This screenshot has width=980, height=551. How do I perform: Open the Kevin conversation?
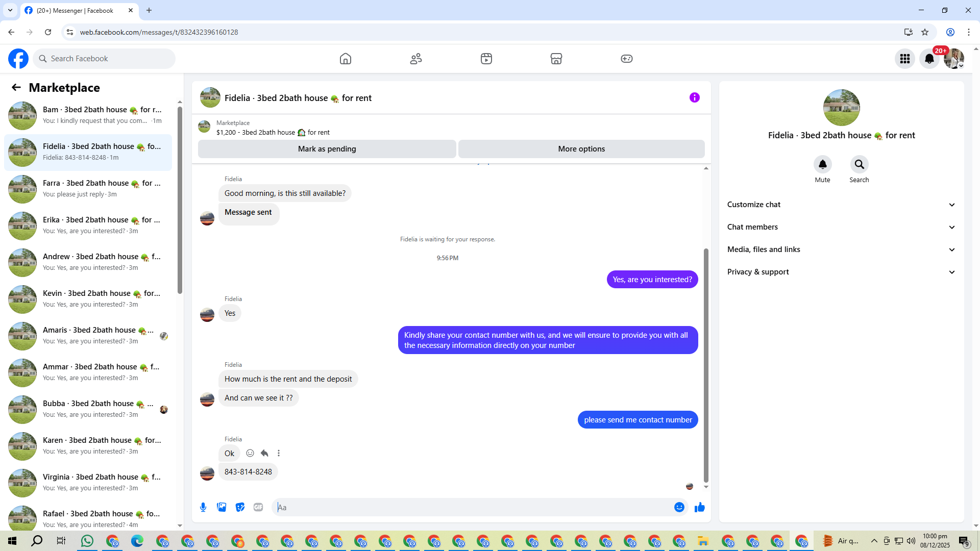[88, 299]
